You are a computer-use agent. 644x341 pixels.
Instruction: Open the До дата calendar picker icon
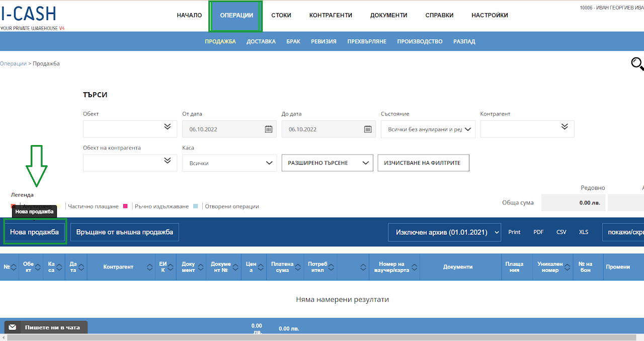[x=368, y=129]
